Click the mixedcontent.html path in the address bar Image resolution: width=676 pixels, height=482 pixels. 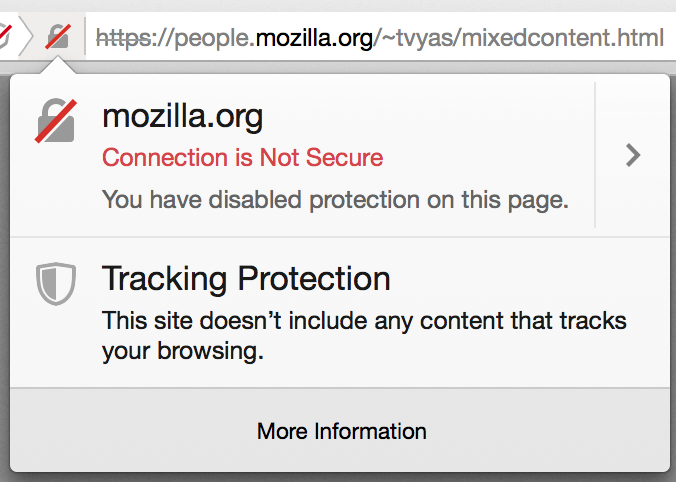(563, 38)
